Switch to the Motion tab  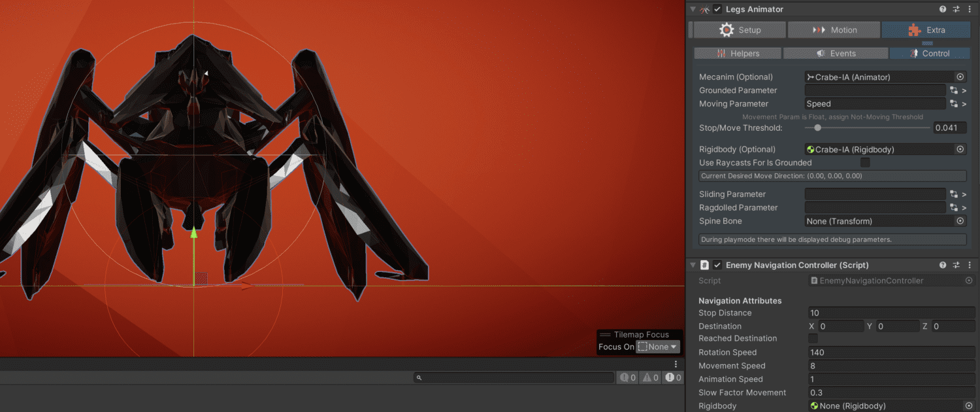click(x=834, y=30)
